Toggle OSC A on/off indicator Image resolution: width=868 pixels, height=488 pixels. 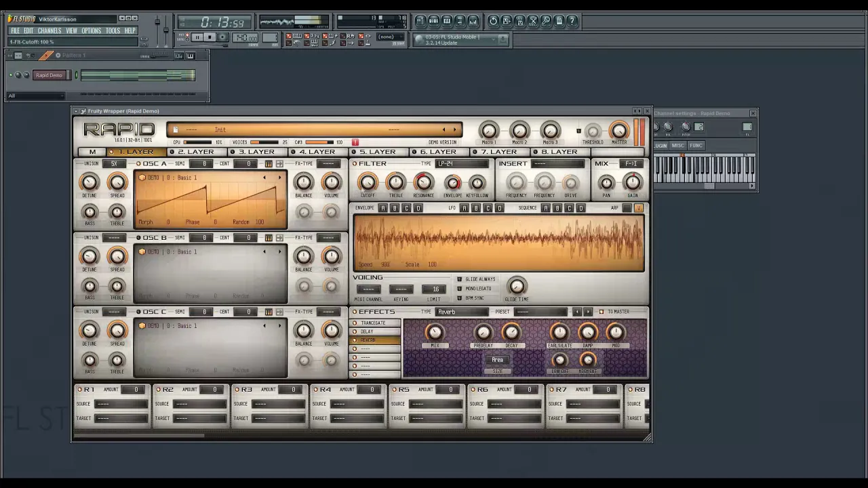(x=138, y=164)
